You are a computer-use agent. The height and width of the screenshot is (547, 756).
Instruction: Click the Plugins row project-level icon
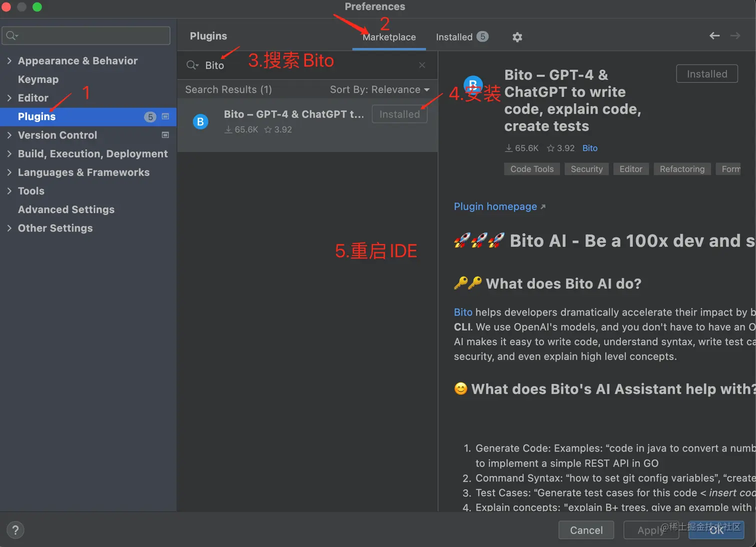pos(165,116)
